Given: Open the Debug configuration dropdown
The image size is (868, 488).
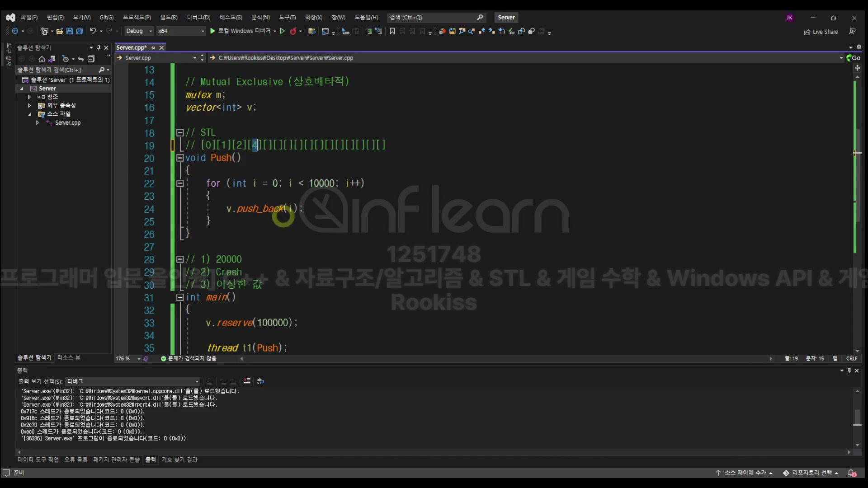Looking at the screenshot, I should [x=139, y=31].
